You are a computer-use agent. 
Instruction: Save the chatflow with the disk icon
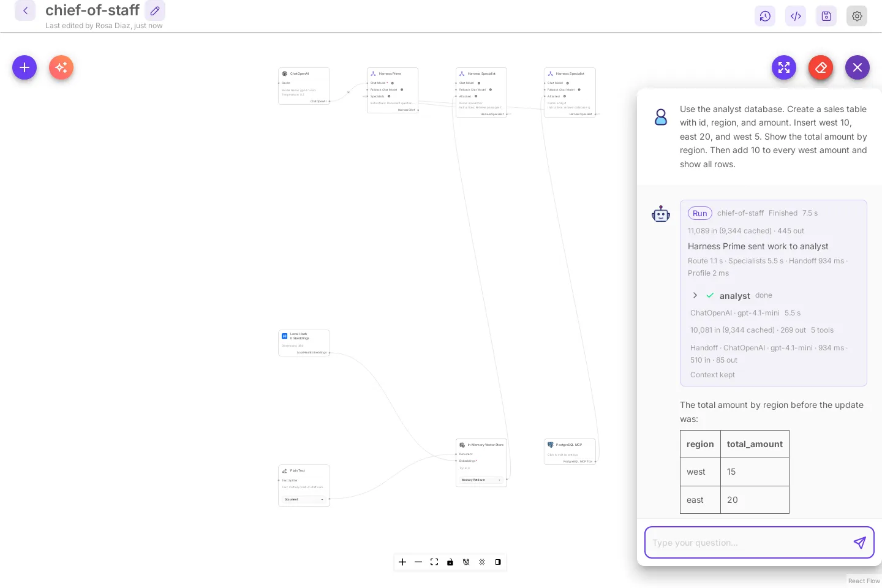[826, 16]
